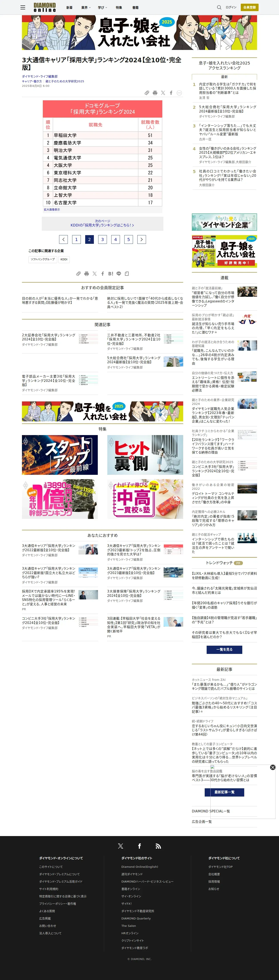Image resolution: width=279 pixels, height=980 pixels.
Task: Open 【LIXIL・大林組も導入】 trend watch article
Action: click(x=224, y=576)
